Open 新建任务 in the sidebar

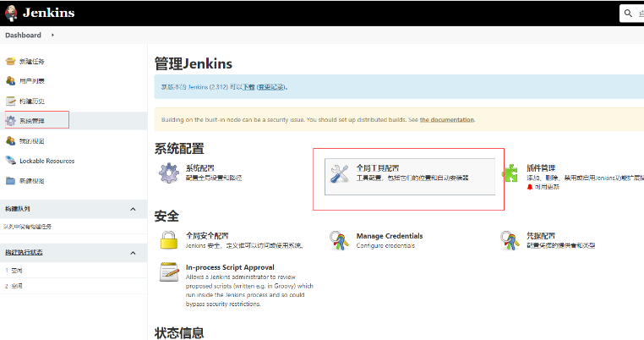(x=32, y=61)
